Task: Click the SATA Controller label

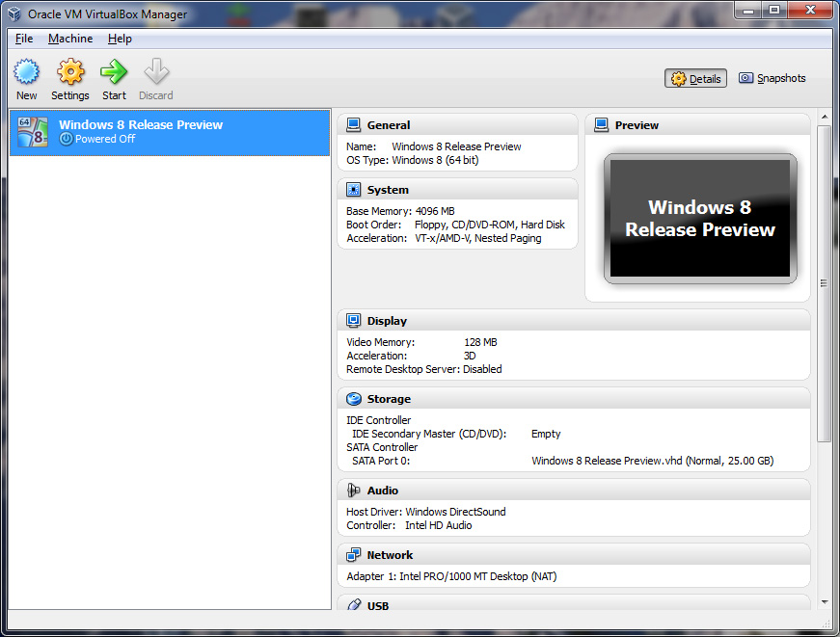Action: (x=382, y=447)
